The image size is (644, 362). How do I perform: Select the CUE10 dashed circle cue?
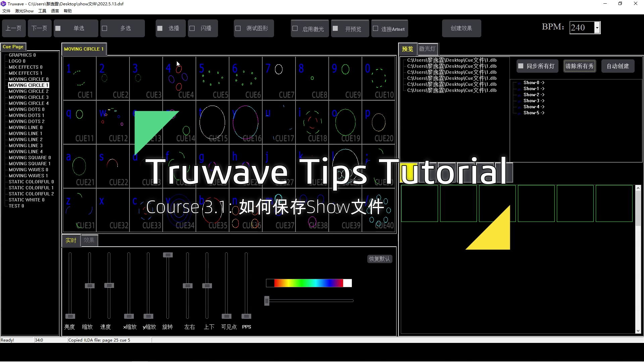click(378, 78)
